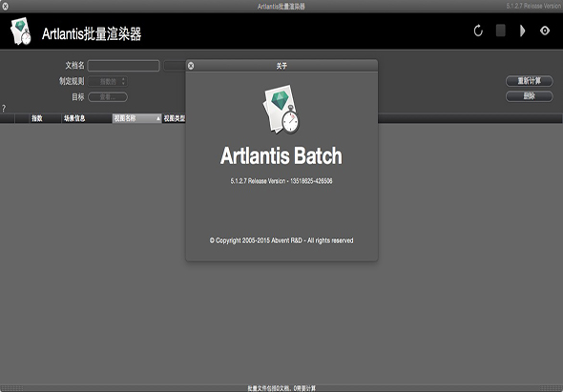
Task: Click the 删除 button
Action: coord(530,96)
